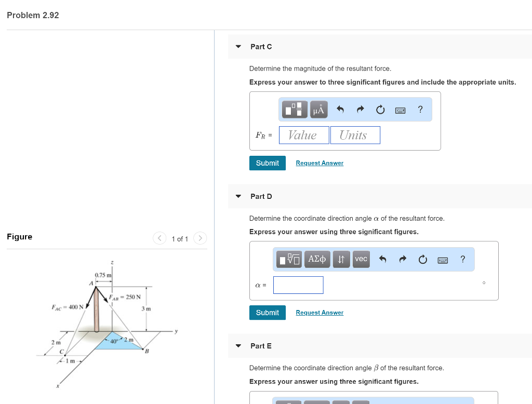532x404 pixels.
Task: Reset the Part C answer field
Action: [380, 110]
